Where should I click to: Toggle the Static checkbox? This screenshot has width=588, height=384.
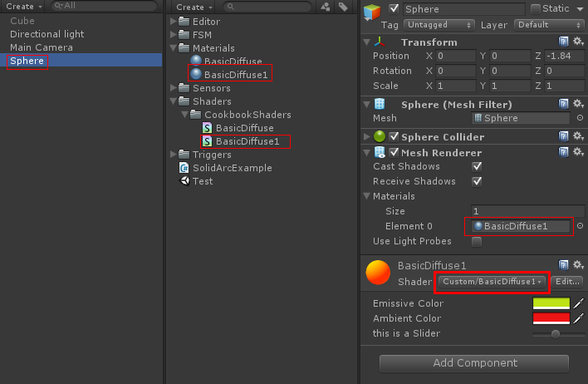(536, 8)
